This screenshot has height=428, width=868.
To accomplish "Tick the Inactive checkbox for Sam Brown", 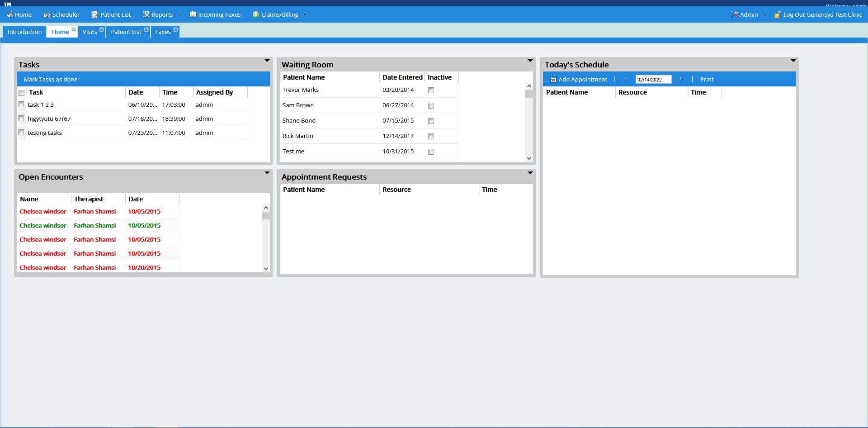I will tap(431, 105).
